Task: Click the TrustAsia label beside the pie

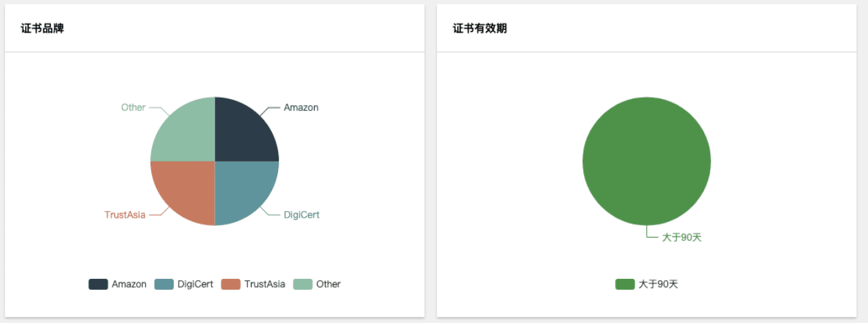Action: (x=125, y=214)
